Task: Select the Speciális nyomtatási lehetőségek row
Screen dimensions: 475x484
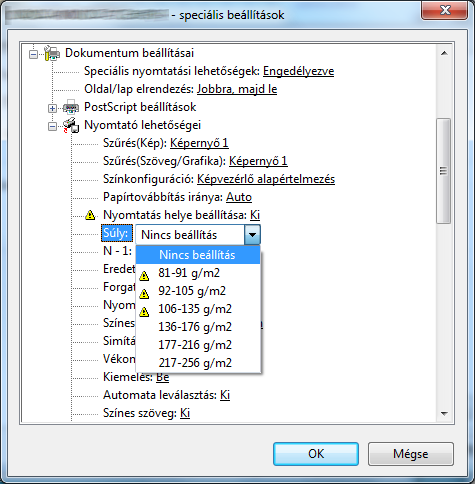Action: 209,71
